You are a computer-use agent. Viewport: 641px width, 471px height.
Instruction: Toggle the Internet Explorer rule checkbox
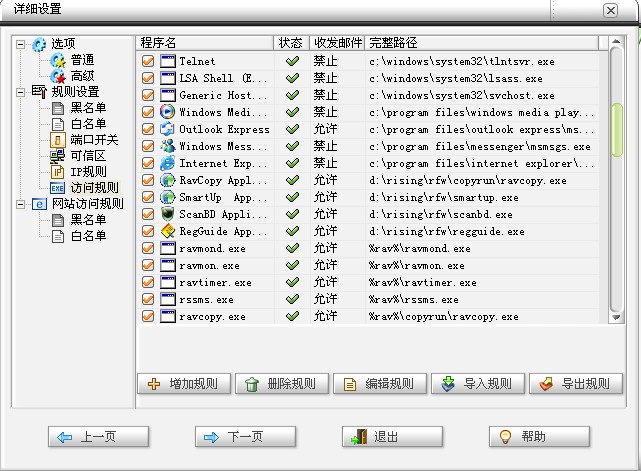(x=148, y=164)
